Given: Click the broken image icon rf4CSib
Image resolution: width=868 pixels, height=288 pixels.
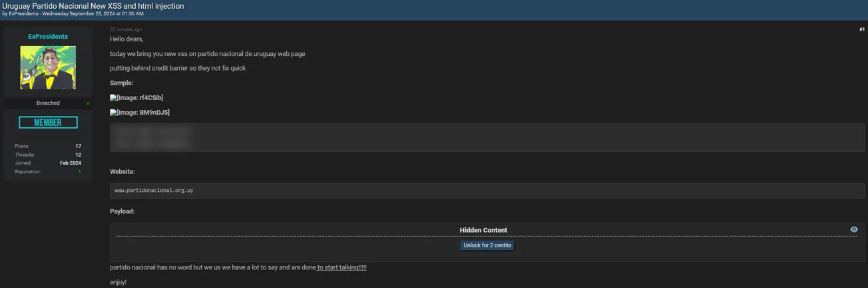Looking at the screenshot, I should pyautogui.click(x=113, y=98).
